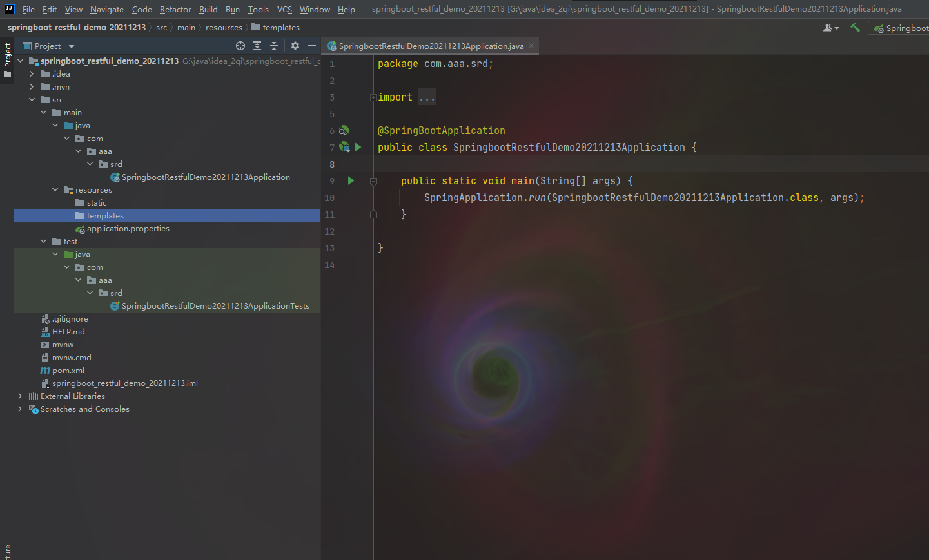929x560 pixels.
Task: Open the Edit menu
Action: 50,9
